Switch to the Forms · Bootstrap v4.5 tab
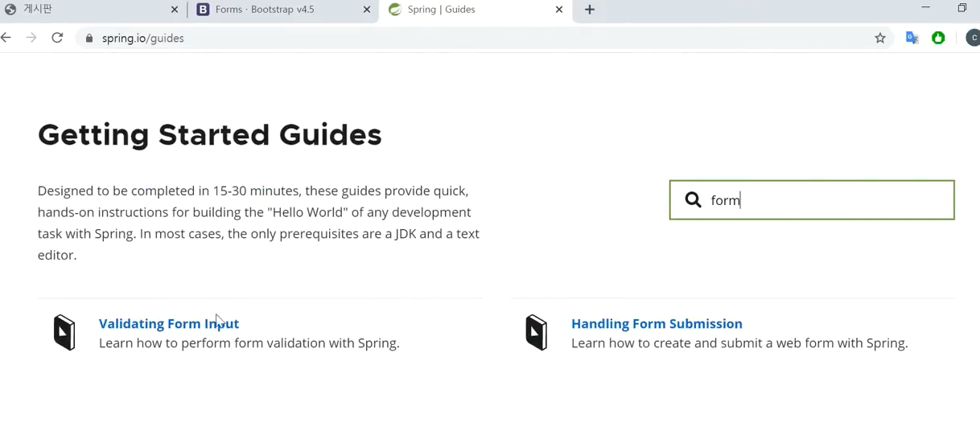This screenshot has width=980, height=447. click(283, 10)
